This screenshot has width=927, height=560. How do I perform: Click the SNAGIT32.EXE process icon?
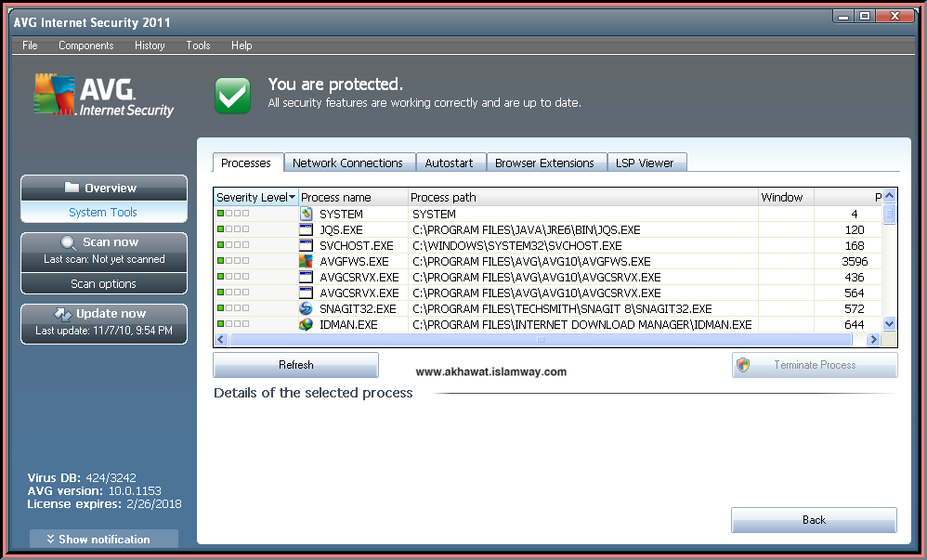306,308
